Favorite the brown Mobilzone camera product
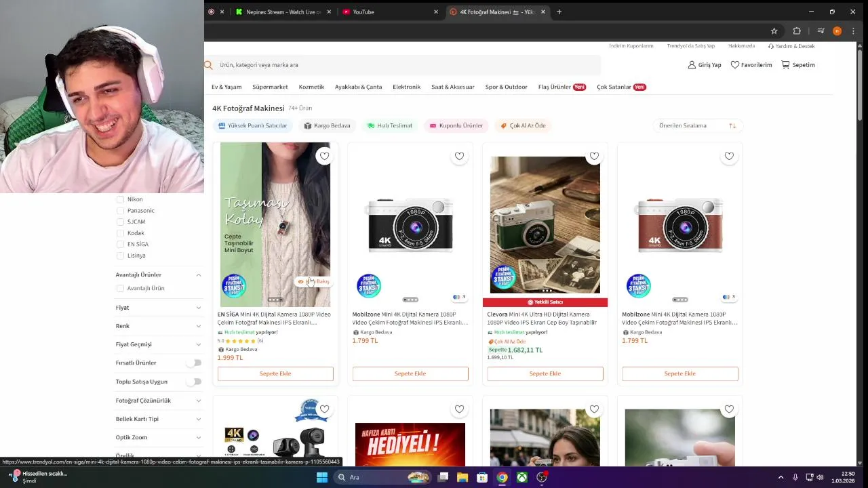Image resolution: width=868 pixels, height=488 pixels. click(729, 156)
